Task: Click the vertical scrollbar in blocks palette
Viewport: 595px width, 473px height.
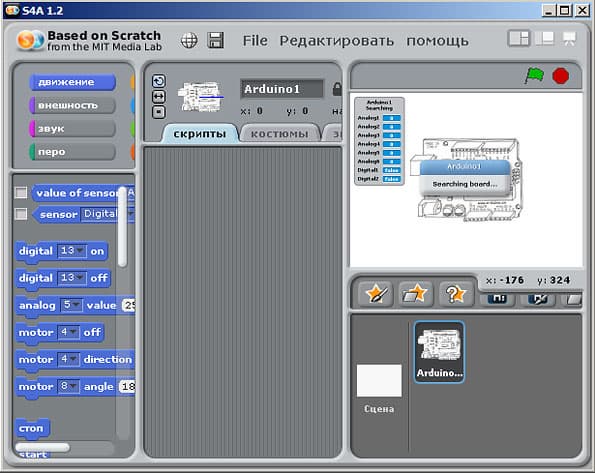Action: [x=122, y=227]
